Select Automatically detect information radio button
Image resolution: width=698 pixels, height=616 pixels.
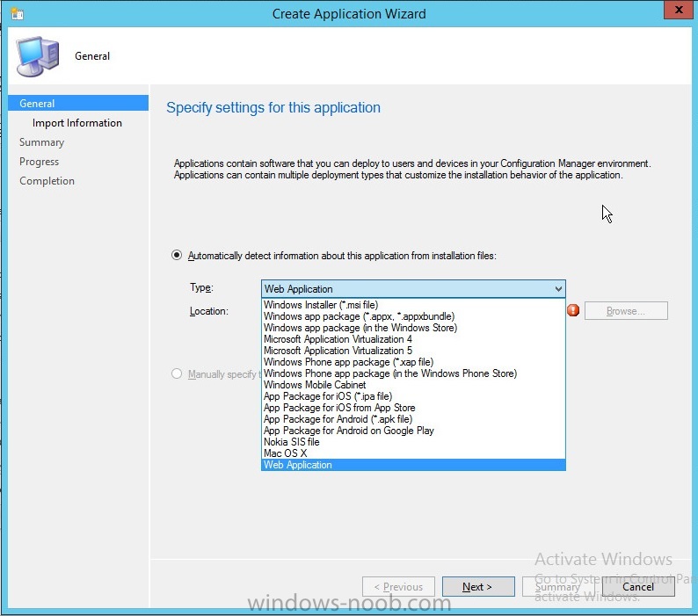coord(177,256)
